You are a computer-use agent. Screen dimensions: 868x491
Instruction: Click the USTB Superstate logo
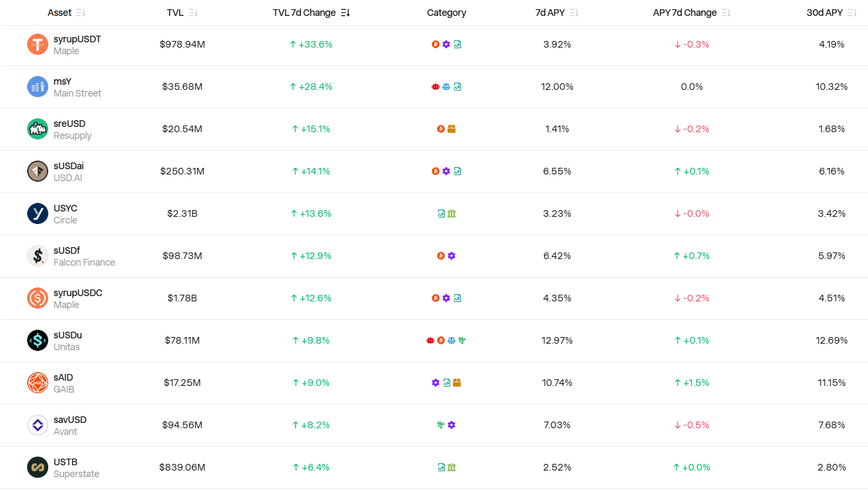[38, 467]
